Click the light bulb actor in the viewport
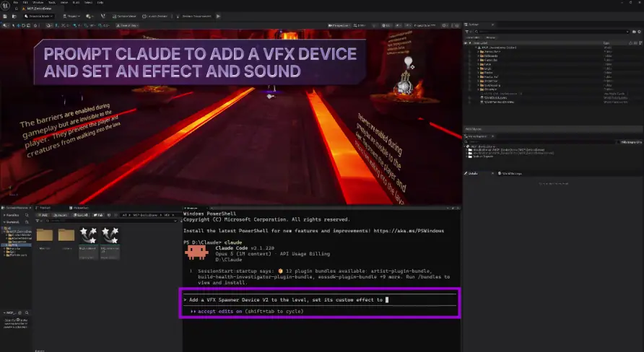Viewport: 644px width, 352px height. [408, 62]
